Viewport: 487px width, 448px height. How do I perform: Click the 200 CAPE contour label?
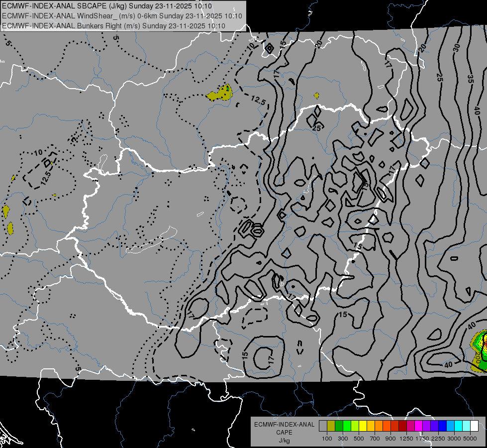coord(478,359)
